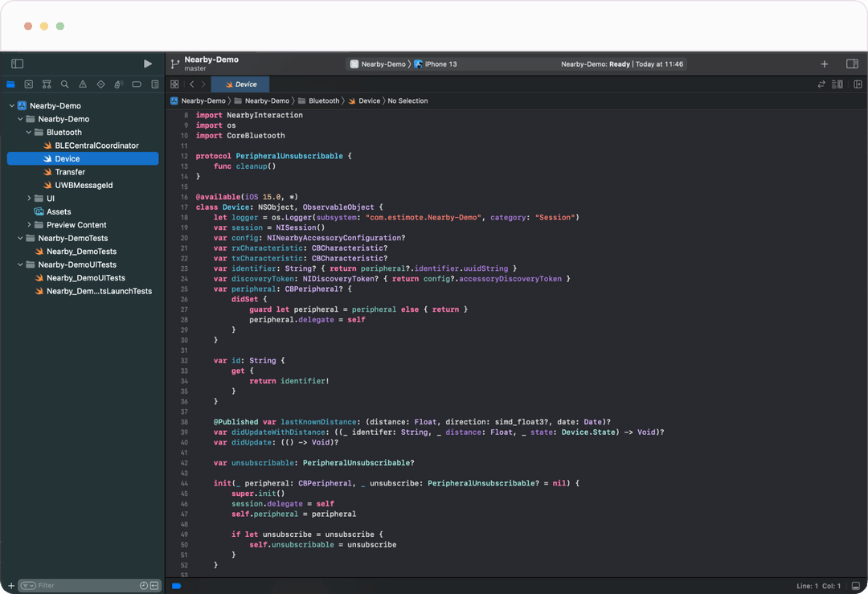The image size is (868, 594).
Task: Select UWBMessageId file in navigator
Action: (x=84, y=186)
